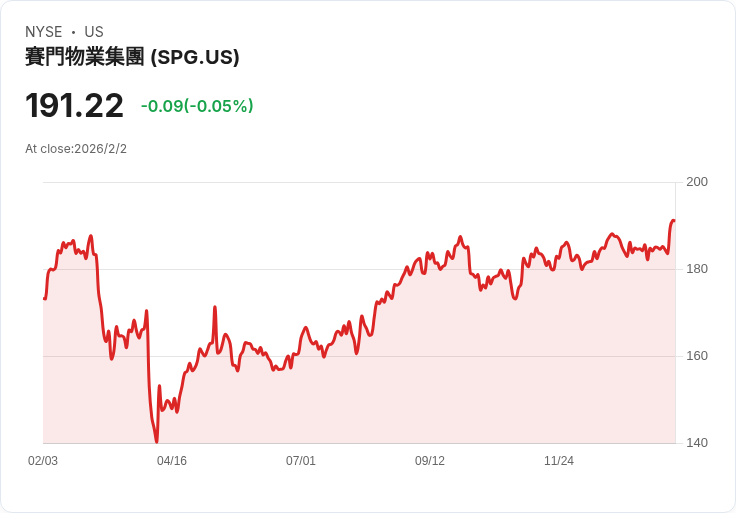Click the 11/24 date axis label
This screenshot has width=736, height=513.
point(559,461)
